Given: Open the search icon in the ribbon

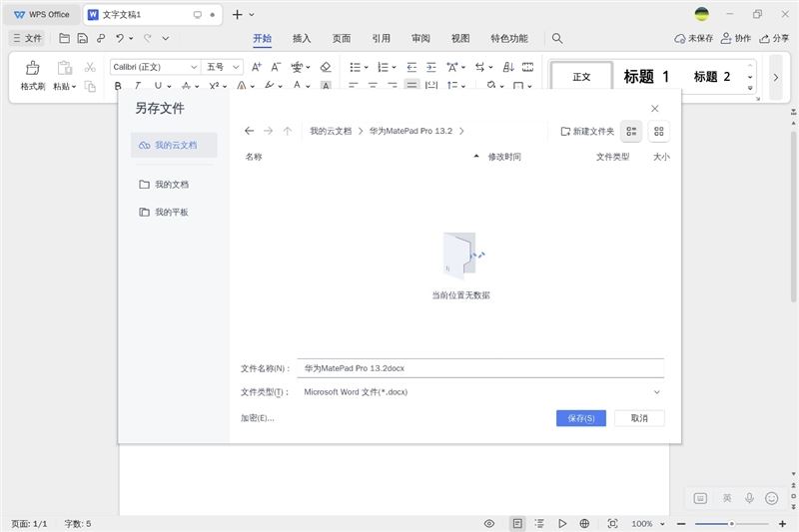Looking at the screenshot, I should 557,39.
